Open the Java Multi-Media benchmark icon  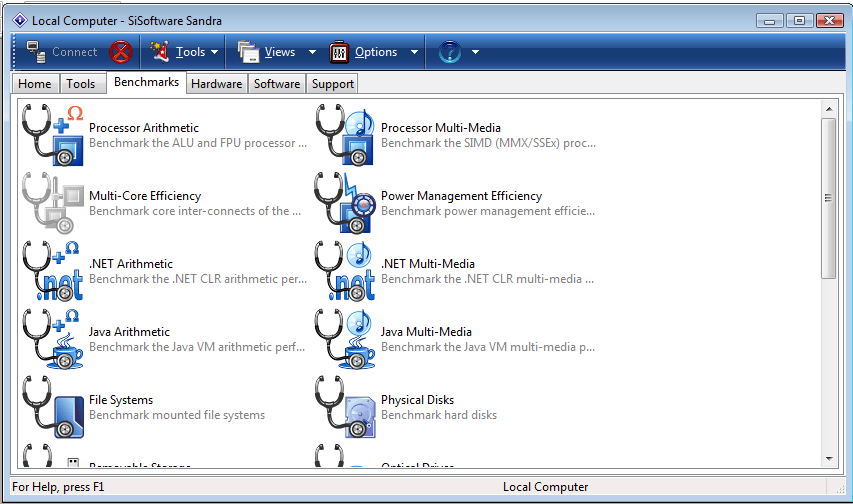(x=345, y=339)
